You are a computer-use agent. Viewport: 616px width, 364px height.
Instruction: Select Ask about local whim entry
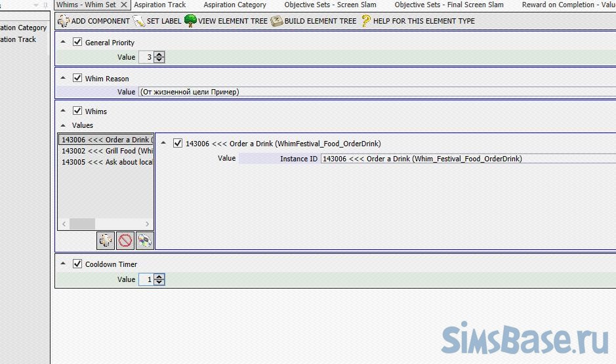point(107,162)
